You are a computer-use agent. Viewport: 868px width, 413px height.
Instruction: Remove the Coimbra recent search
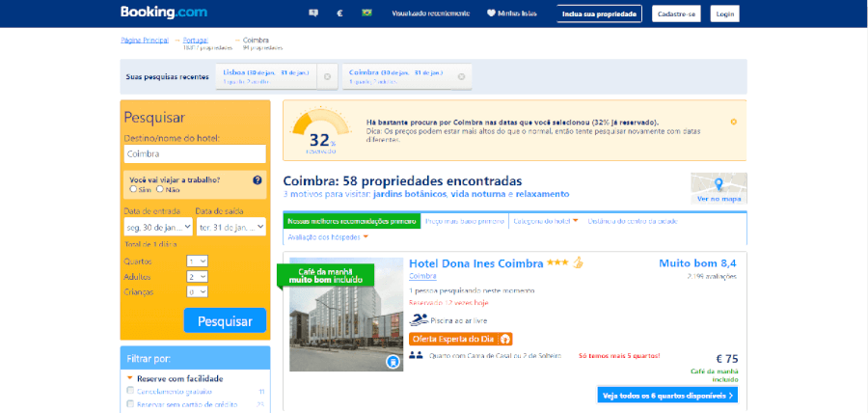tap(461, 76)
